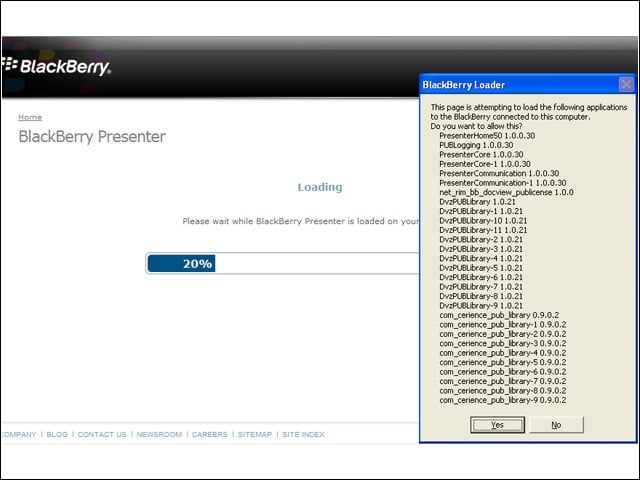This screenshot has width=640, height=480.
Task: Click the BlackBerry Presenter page heading
Action: coord(92,137)
